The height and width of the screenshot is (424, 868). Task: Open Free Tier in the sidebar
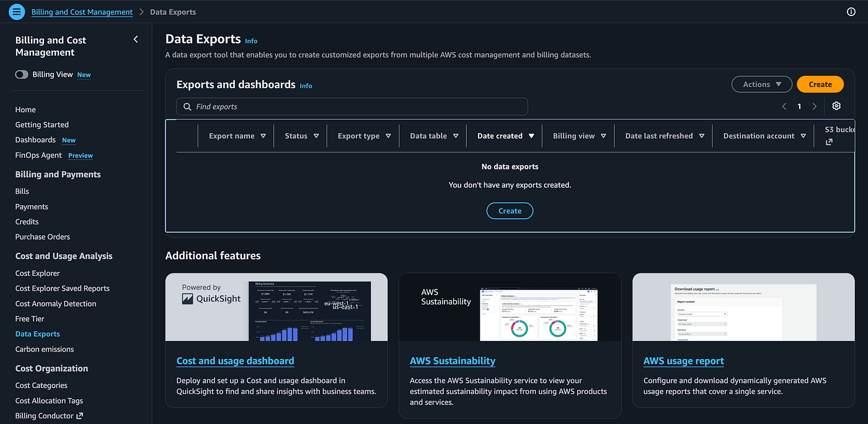point(30,319)
